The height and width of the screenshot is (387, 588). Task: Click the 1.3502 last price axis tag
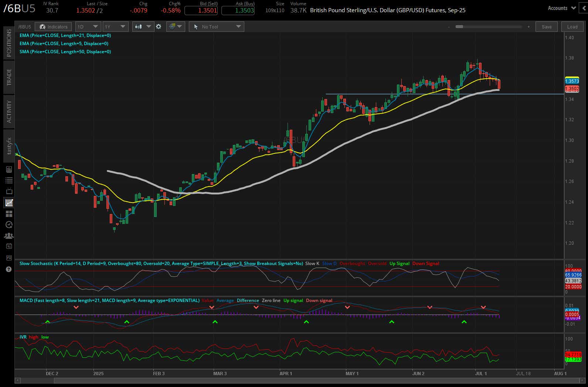(x=572, y=89)
